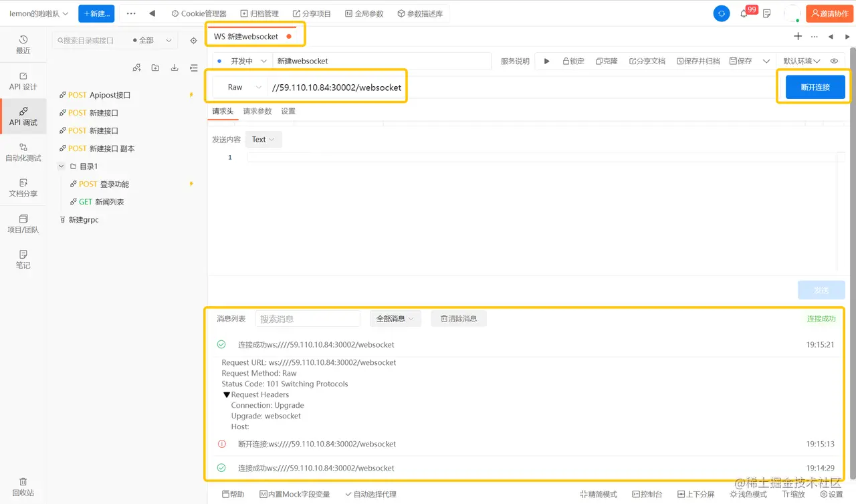Add a new tab with plus icon
Viewport: 856px width, 504px height.
(x=798, y=37)
